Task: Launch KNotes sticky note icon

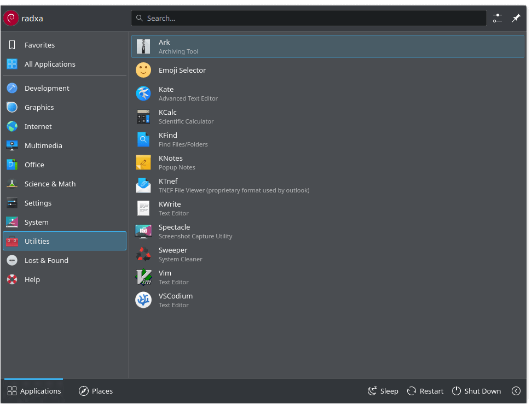Action: pos(143,163)
